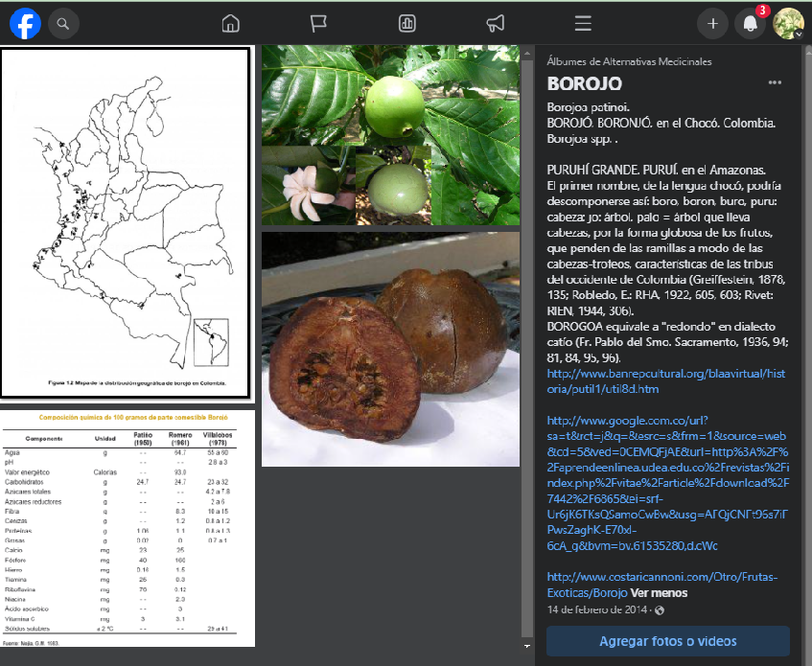Image resolution: width=812 pixels, height=666 pixels.
Task: Open the Pages flag icon
Action: pos(318,23)
